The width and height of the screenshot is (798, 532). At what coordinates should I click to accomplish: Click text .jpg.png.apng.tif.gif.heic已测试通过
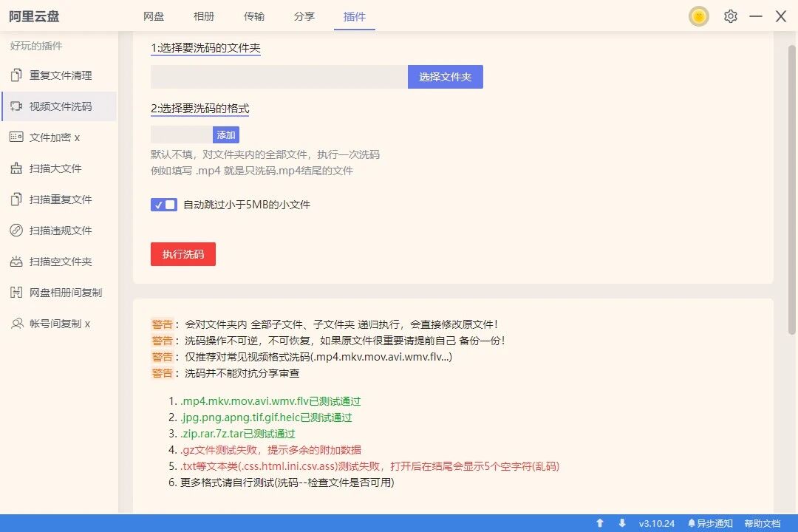pyautogui.click(x=266, y=417)
